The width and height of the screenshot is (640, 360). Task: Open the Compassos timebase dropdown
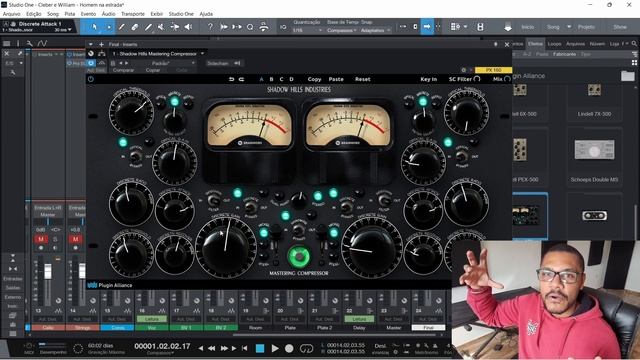coord(341,30)
